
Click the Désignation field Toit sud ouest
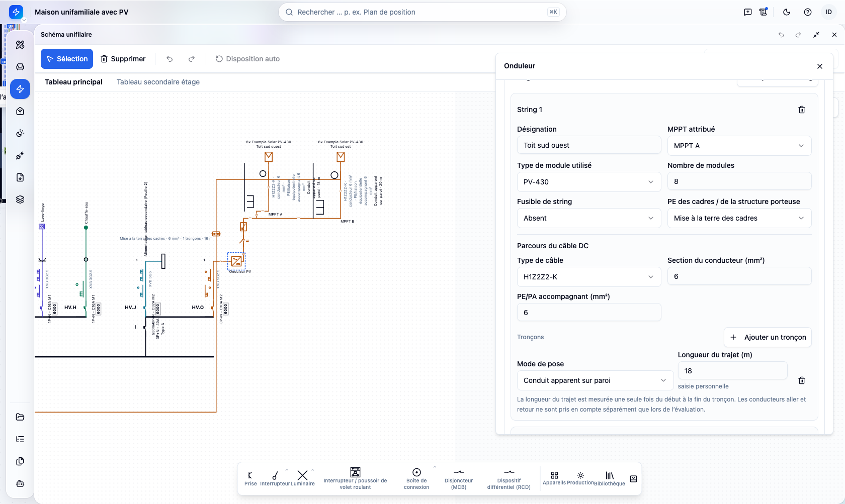coord(588,145)
